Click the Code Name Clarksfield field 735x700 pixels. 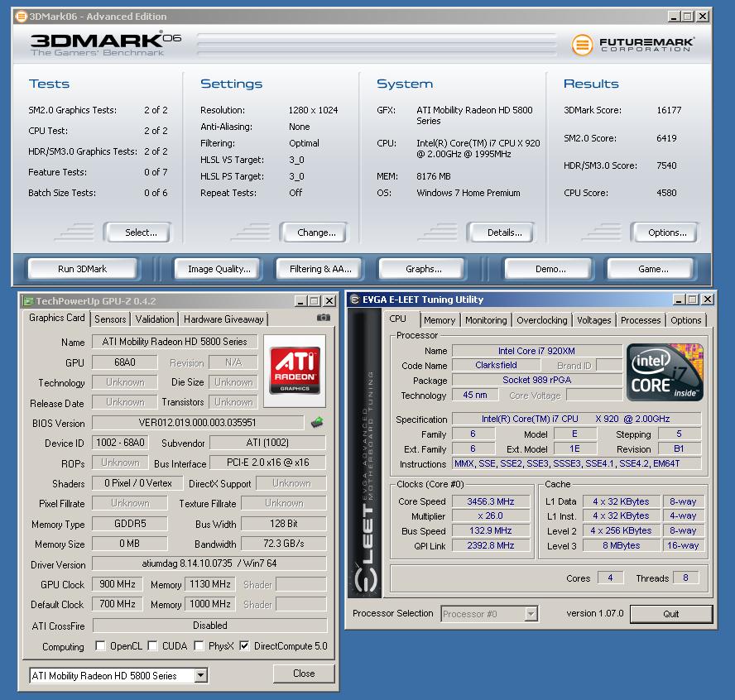click(496, 365)
